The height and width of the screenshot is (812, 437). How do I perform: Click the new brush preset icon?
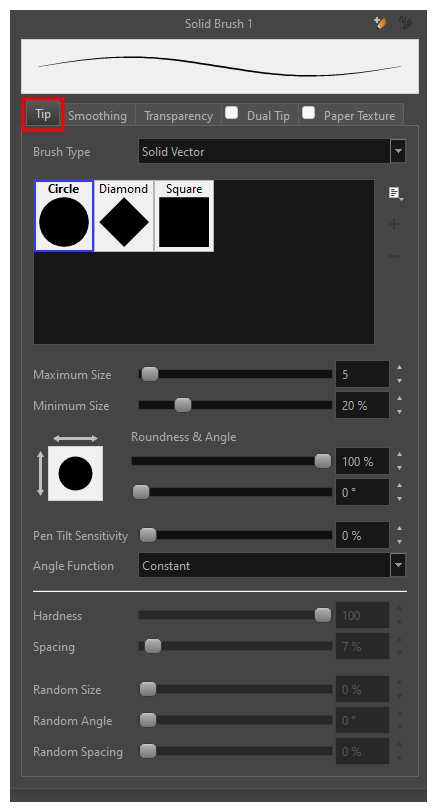coord(380,23)
